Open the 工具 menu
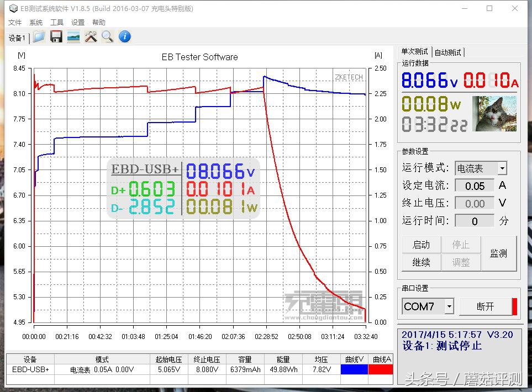The image size is (532, 392). coord(57,23)
